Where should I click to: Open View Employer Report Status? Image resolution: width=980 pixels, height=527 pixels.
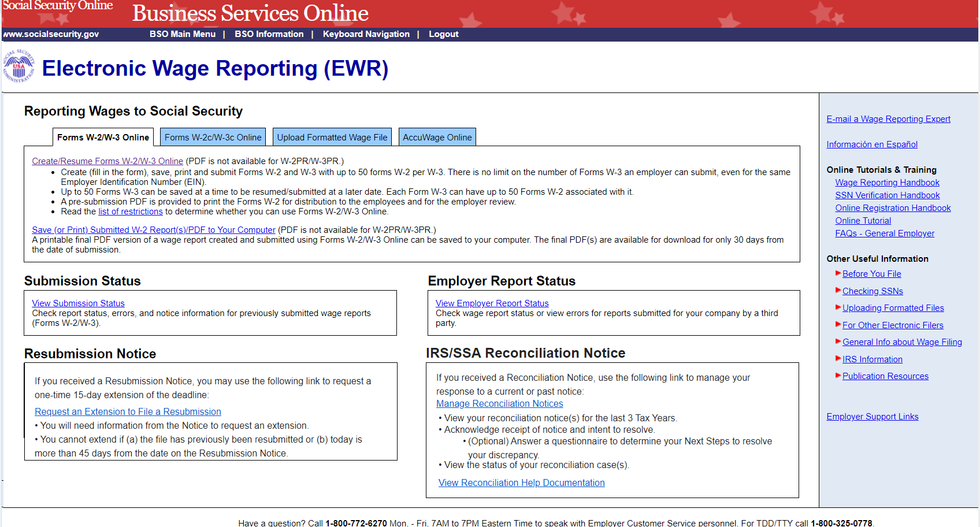click(492, 303)
